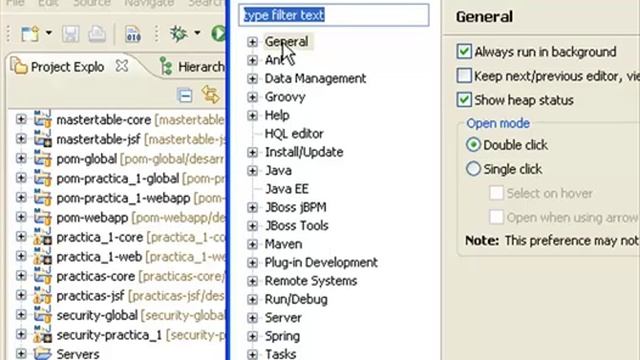Image resolution: width=640 pixels, height=360 pixels.
Task: Click the binary file toolbar icon
Action: click(133, 34)
